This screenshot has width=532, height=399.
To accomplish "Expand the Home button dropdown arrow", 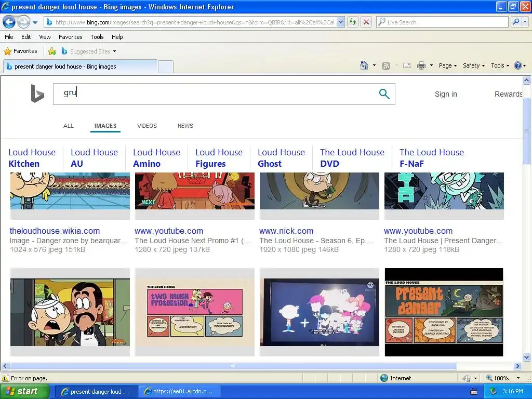I will pyautogui.click(x=374, y=65).
